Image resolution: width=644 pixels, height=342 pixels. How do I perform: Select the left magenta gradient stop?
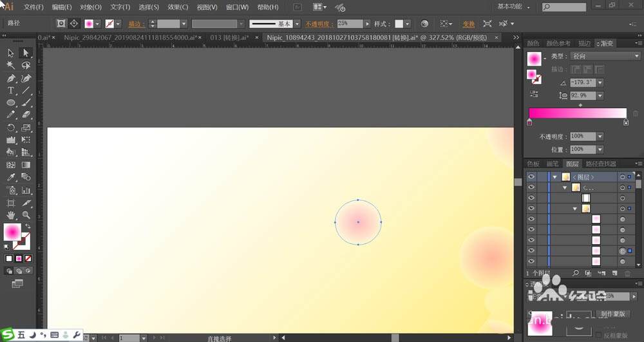pyautogui.click(x=529, y=122)
